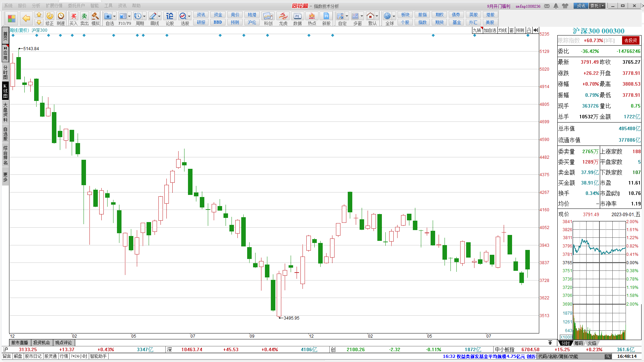The height and width of the screenshot is (362, 644).
Task: Open the 热点 hot topics icon
Action: click(312, 18)
